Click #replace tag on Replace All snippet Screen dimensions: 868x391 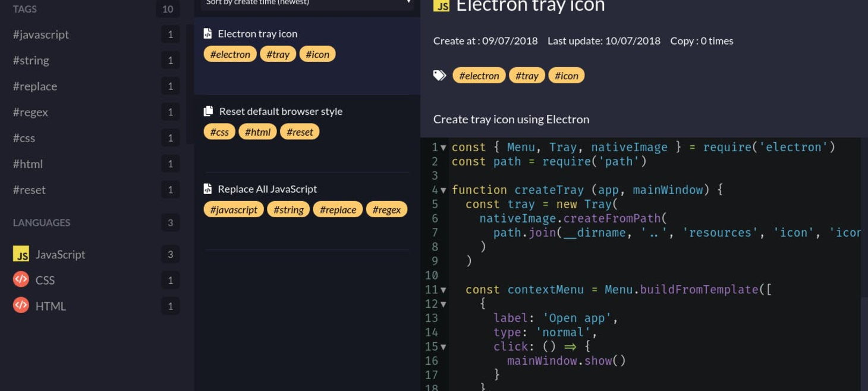338,209
